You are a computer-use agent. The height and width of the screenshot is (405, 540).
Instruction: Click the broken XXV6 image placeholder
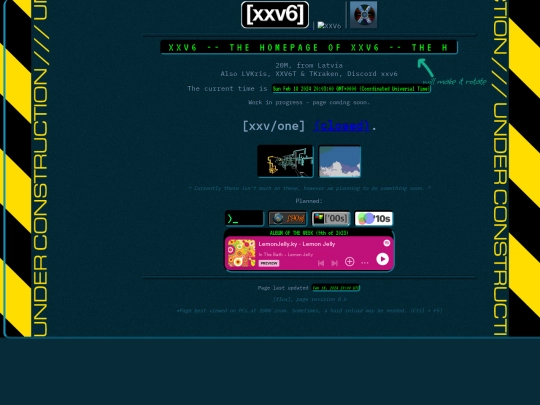tap(329, 25)
